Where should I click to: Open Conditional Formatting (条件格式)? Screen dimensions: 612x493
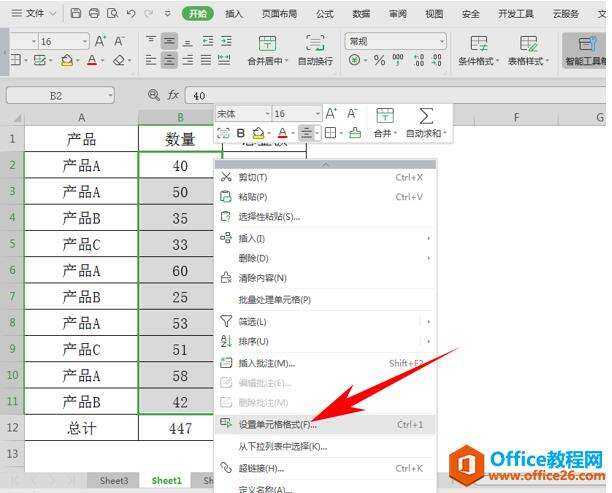[478, 50]
